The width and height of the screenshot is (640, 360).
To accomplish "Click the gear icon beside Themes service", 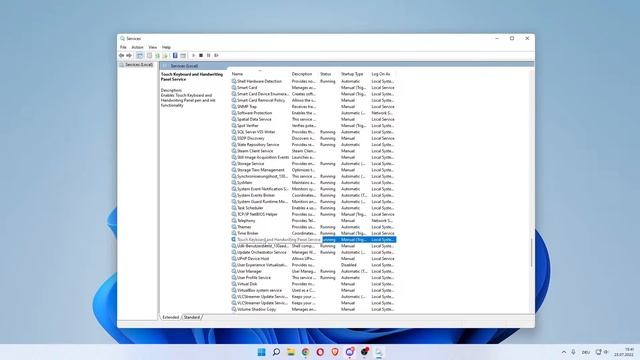I will point(234,227).
